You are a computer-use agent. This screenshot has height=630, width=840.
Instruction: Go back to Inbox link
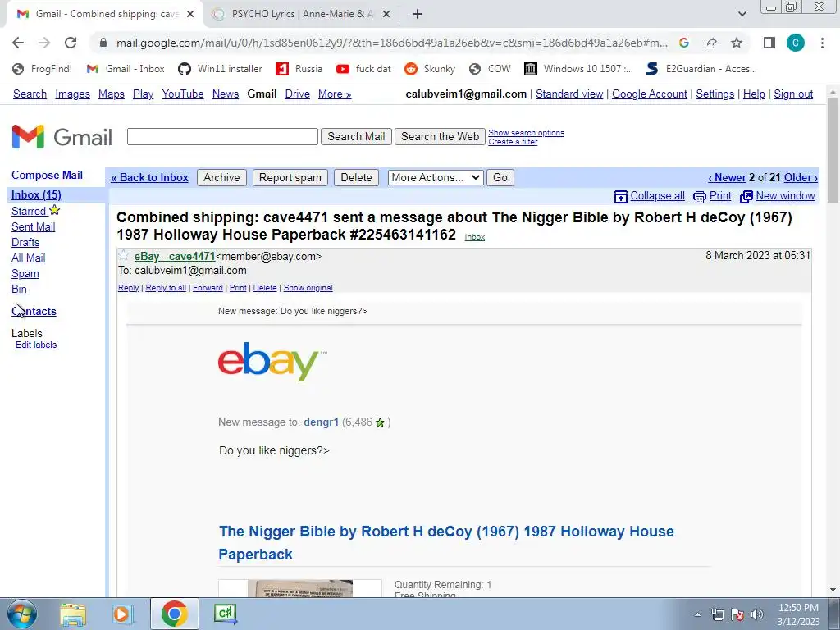[x=149, y=177]
